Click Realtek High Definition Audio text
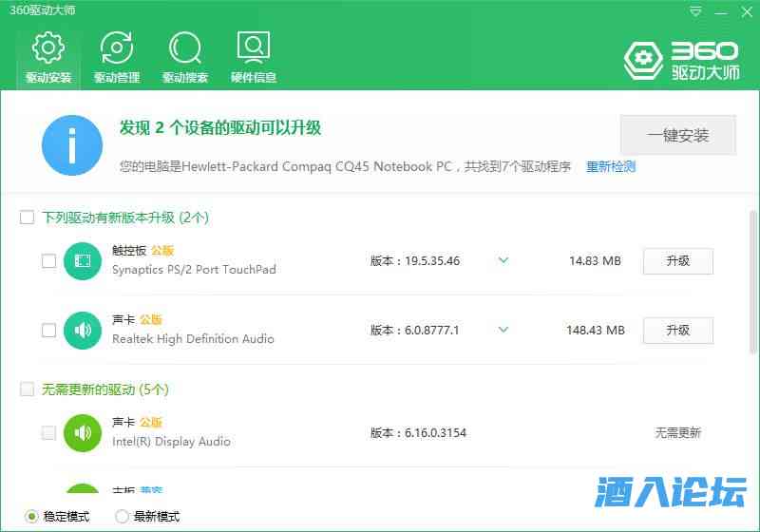 (x=193, y=339)
